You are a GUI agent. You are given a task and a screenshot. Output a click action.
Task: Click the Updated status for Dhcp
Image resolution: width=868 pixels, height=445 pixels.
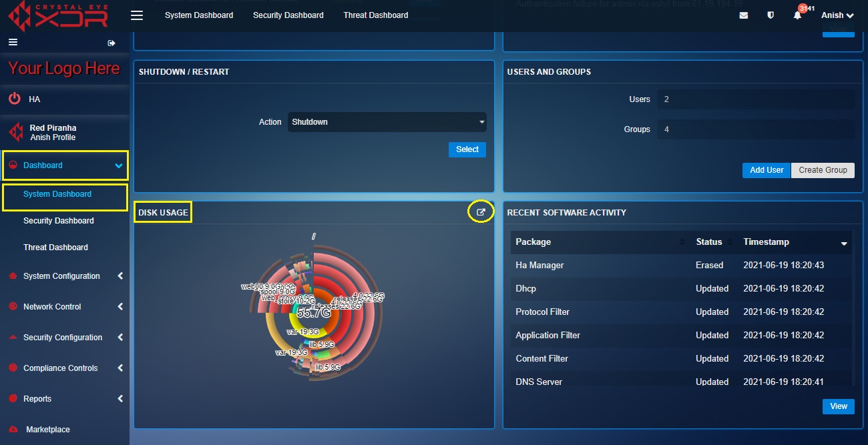712,289
